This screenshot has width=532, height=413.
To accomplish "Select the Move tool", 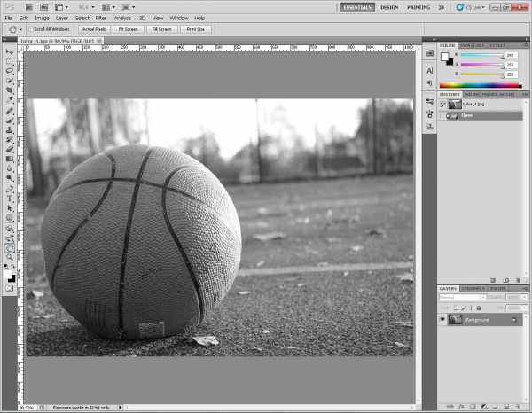I will tap(9, 52).
